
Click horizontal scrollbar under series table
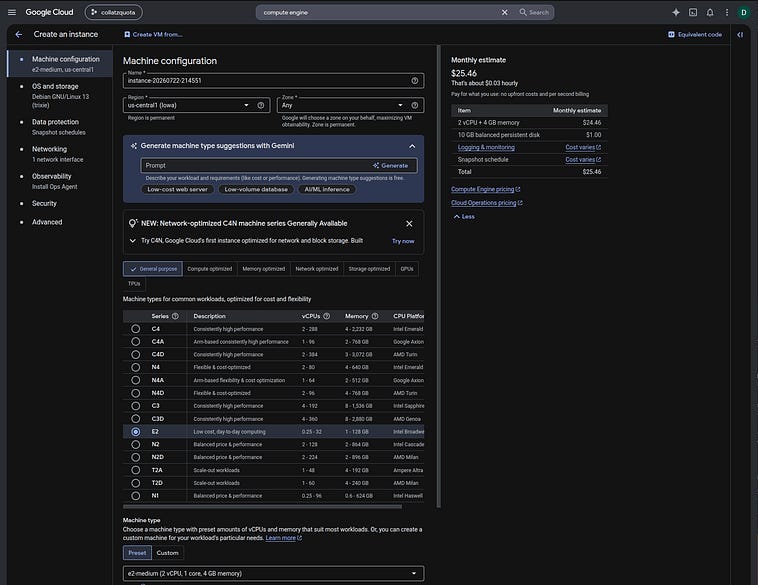pos(262,507)
